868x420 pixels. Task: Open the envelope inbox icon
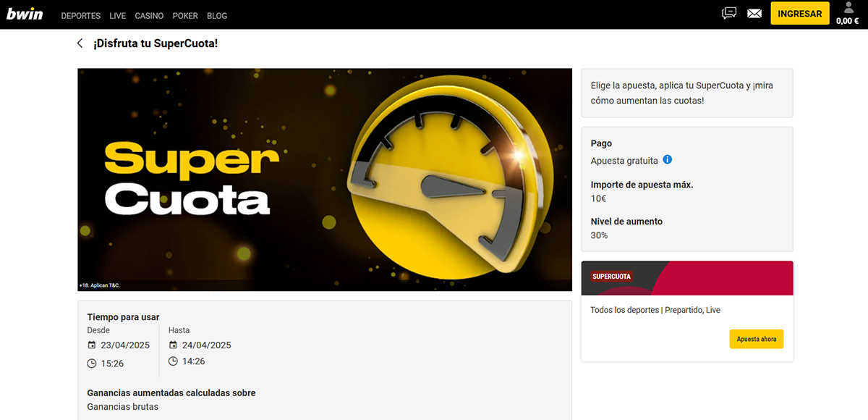click(754, 14)
